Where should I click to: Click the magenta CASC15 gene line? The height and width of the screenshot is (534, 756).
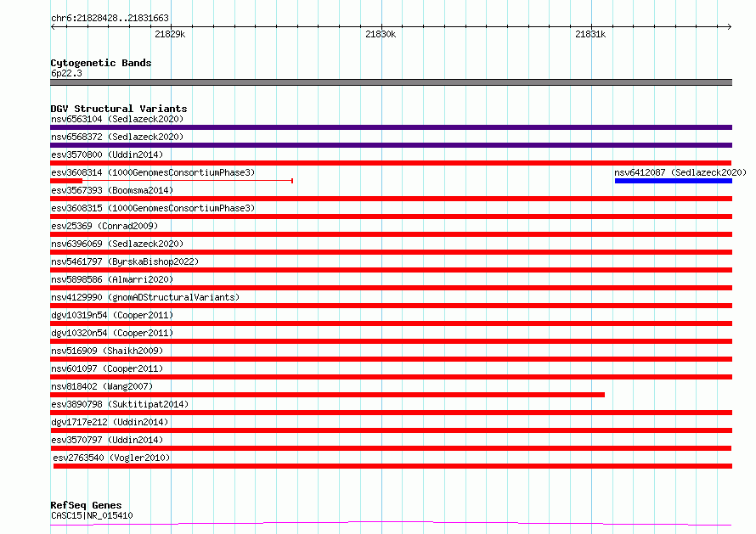coord(391,524)
